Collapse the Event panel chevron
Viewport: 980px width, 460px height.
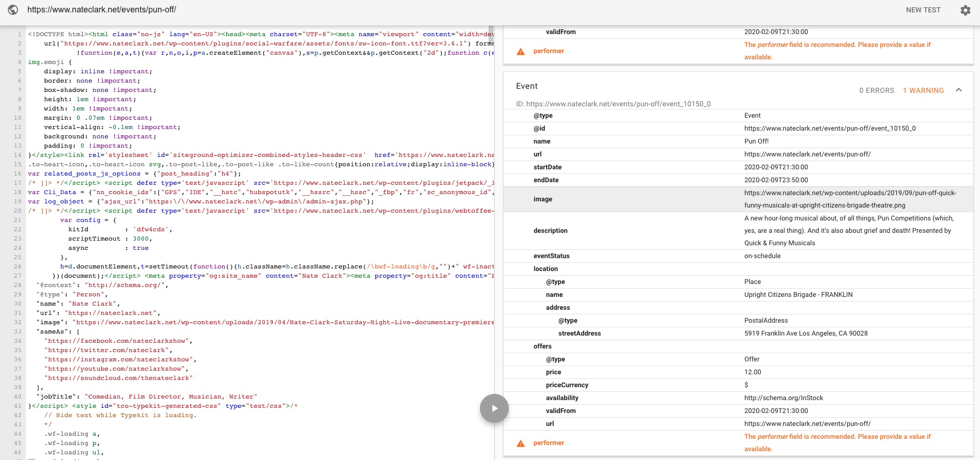[x=959, y=90]
